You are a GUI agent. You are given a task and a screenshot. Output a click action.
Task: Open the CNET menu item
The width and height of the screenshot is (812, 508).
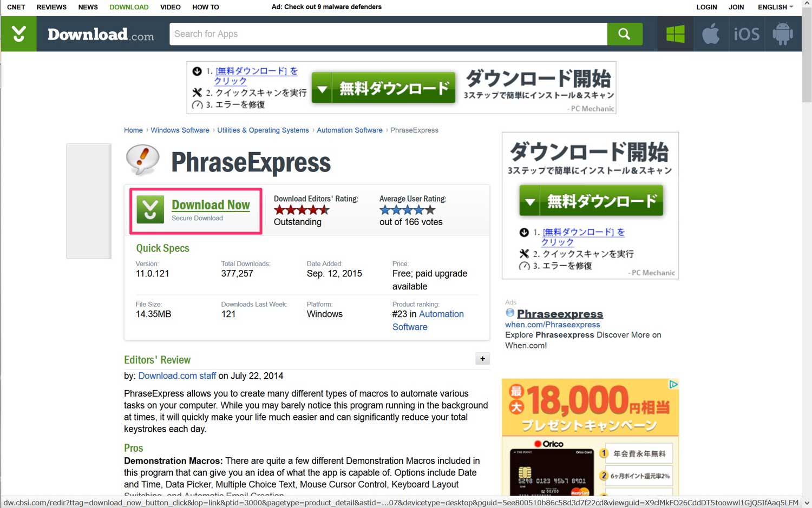point(16,7)
